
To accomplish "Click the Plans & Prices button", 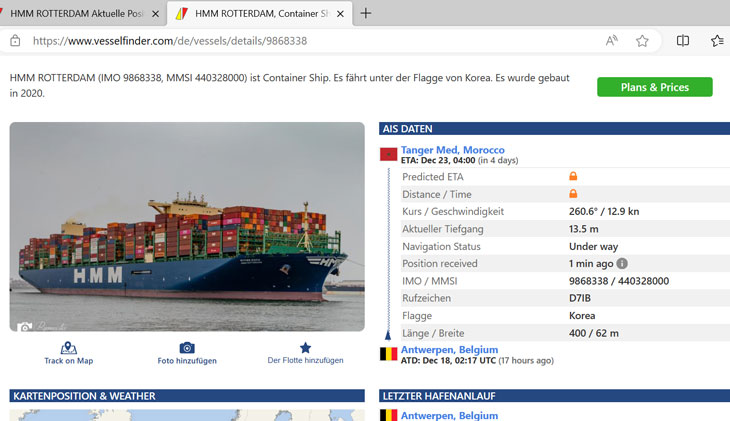I will coord(654,87).
